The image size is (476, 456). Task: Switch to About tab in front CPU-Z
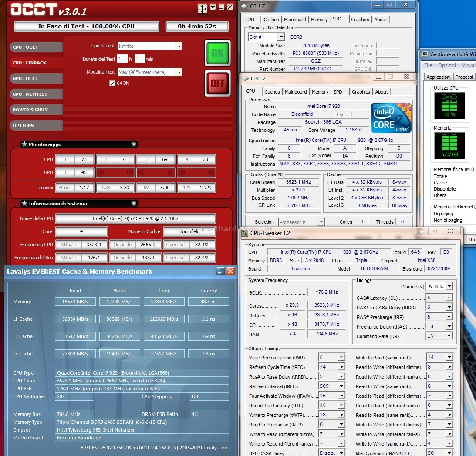pyautogui.click(x=381, y=92)
